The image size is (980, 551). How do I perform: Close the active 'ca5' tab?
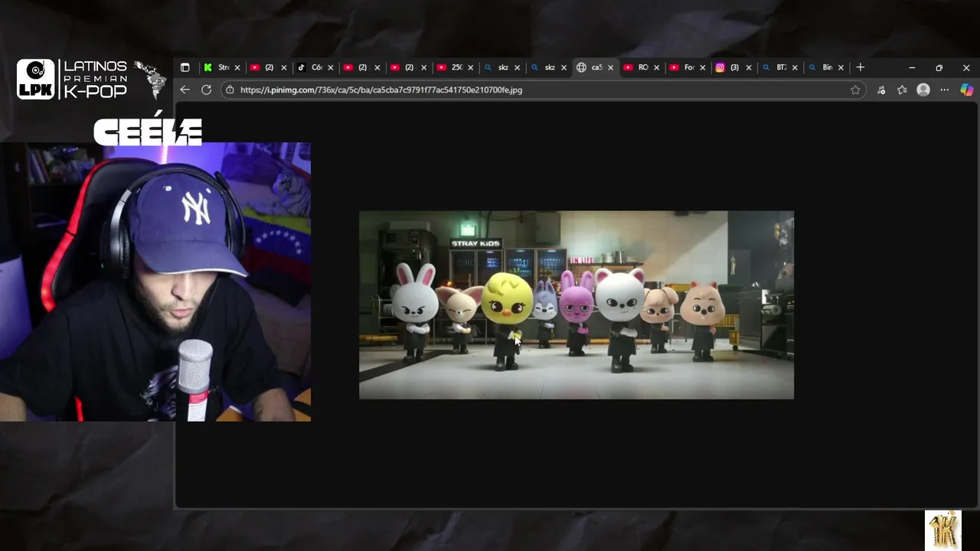point(610,67)
